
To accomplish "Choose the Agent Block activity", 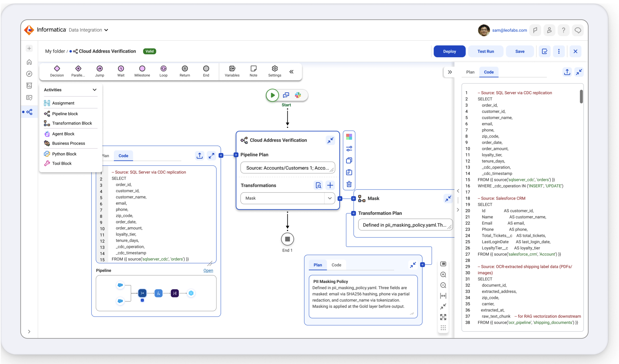I will [70, 134].
